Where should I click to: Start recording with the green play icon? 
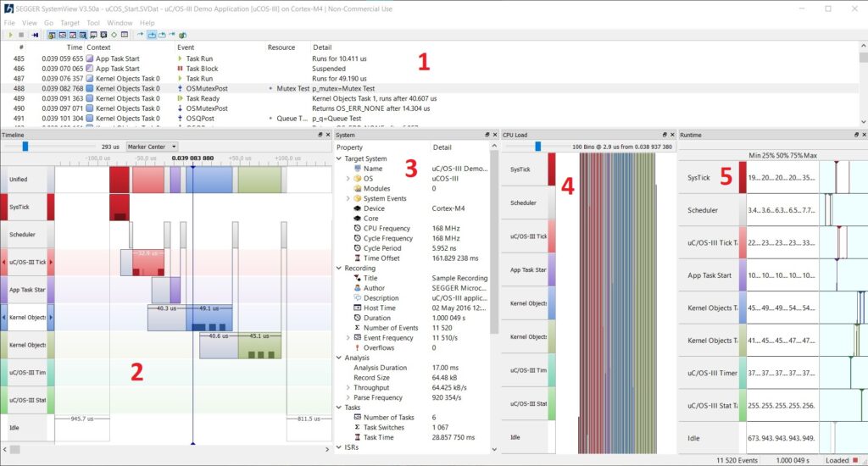click(x=10, y=35)
